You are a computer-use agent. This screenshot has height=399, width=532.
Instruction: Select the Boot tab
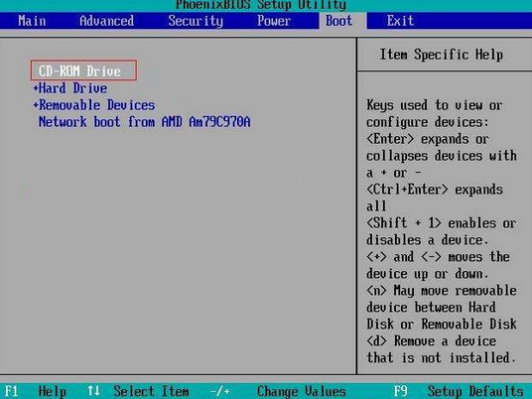(x=339, y=21)
